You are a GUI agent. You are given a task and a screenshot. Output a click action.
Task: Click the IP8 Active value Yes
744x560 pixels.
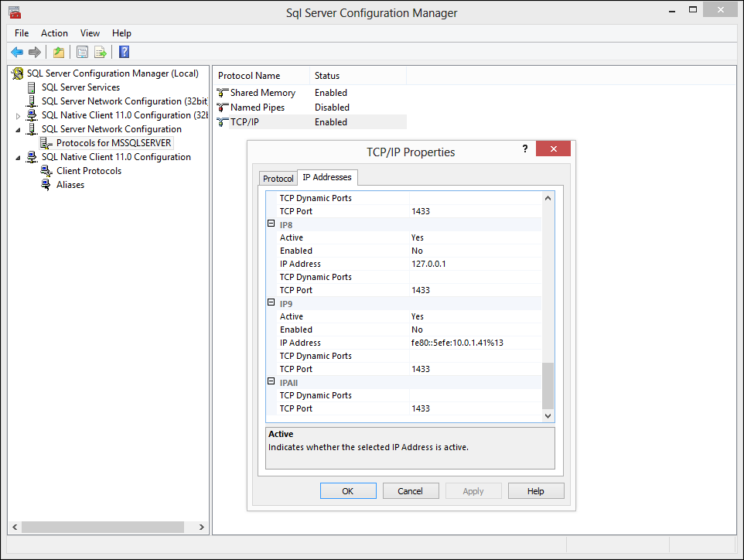point(476,237)
